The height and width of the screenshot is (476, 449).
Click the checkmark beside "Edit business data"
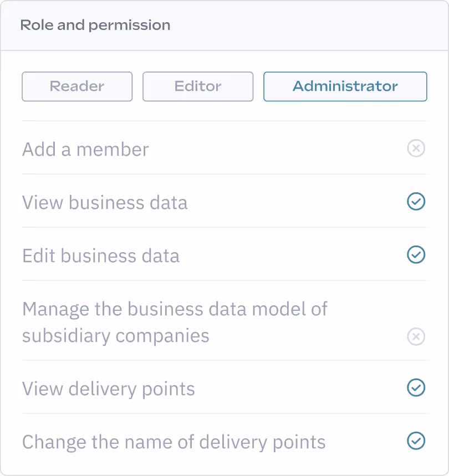point(416,255)
